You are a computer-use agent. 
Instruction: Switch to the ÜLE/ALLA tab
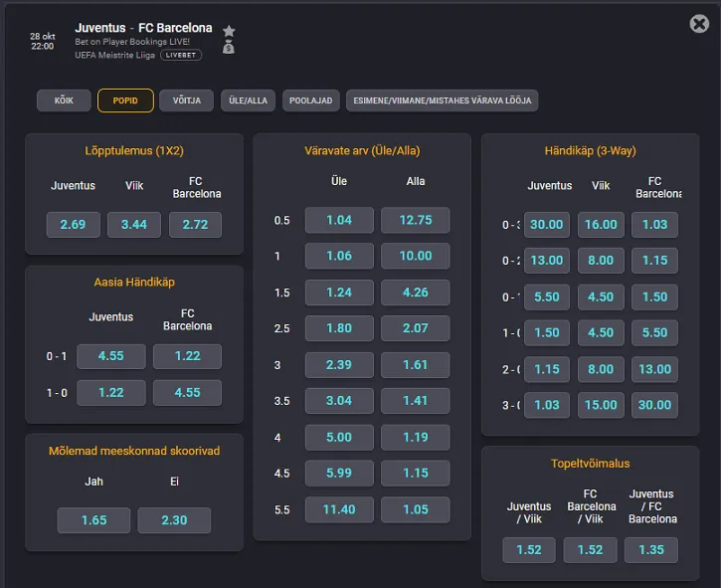click(248, 100)
